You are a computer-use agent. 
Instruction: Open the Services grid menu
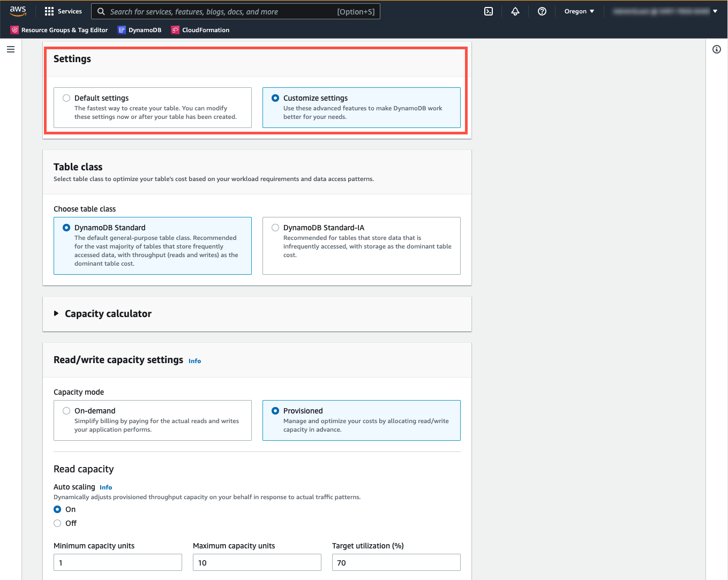tap(49, 11)
